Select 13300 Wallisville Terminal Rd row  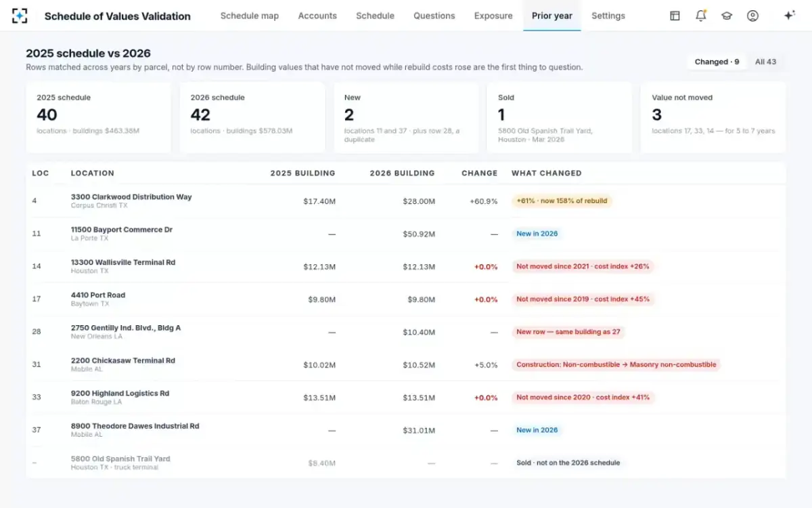tap(406, 266)
